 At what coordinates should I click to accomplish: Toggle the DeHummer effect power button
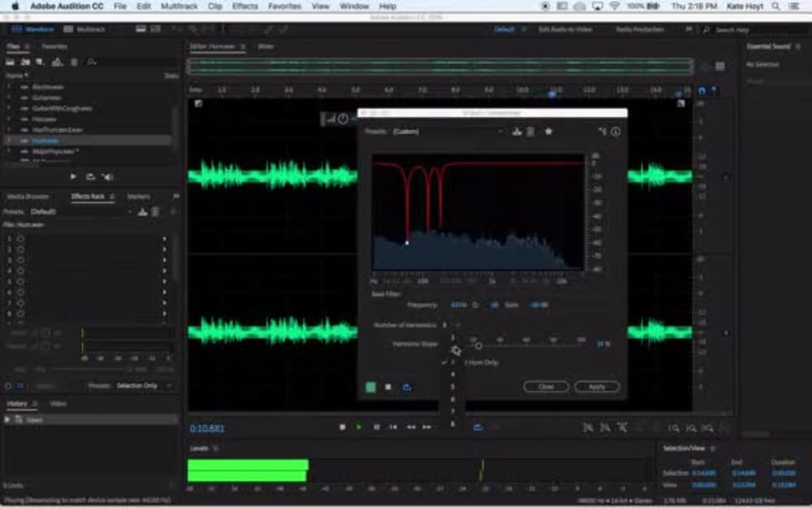point(371,387)
